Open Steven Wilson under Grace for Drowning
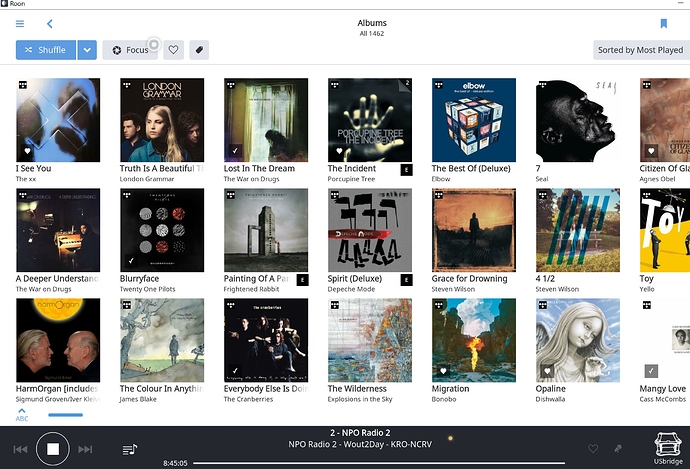This screenshot has height=469, width=690. (x=453, y=289)
